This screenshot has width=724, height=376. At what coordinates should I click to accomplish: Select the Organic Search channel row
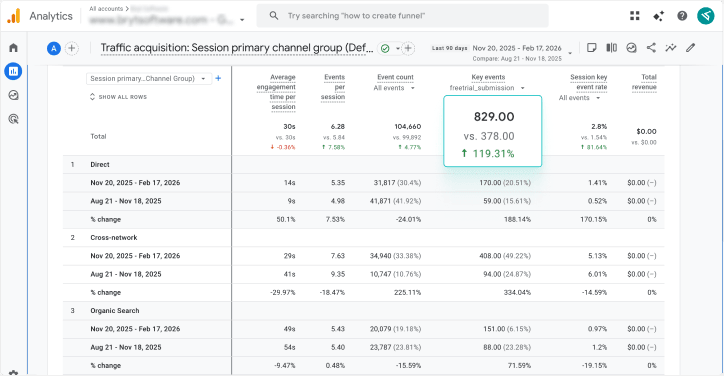click(363, 310)
